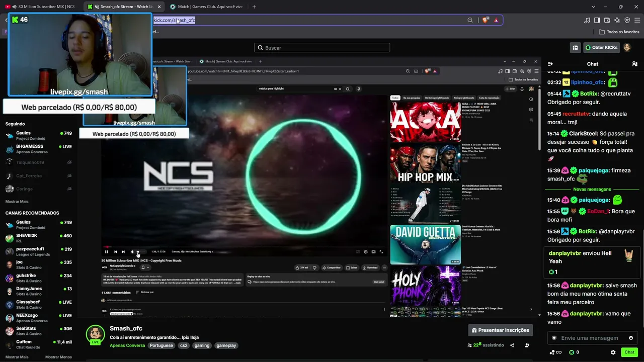Click the Obter KICKs button

pyautogui.click(x=601, y=48)
